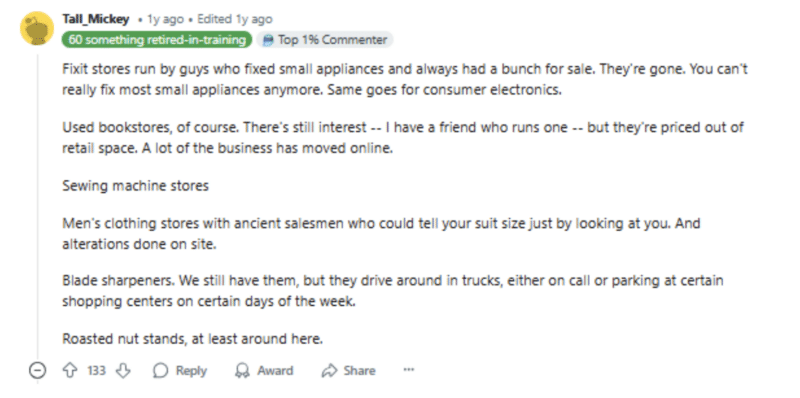The width and height of the screenshot is (800, 398).
Task: Click the share arrow icon
Action: click(330, 370)
